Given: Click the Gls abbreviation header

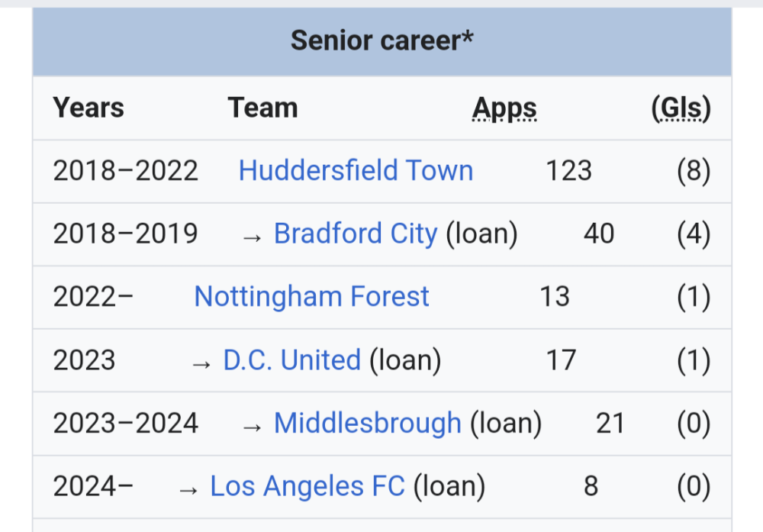Looking at the screenshot, I should coord(681,108).
